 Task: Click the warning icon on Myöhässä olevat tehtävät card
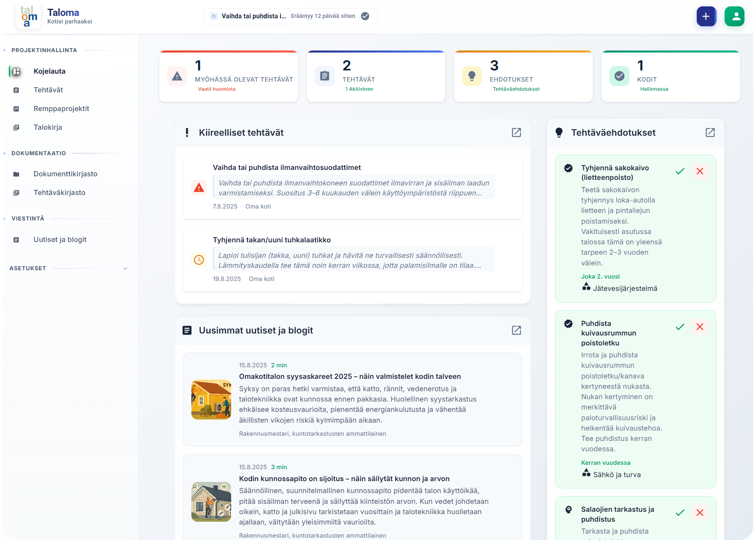(x=177, y=76)
